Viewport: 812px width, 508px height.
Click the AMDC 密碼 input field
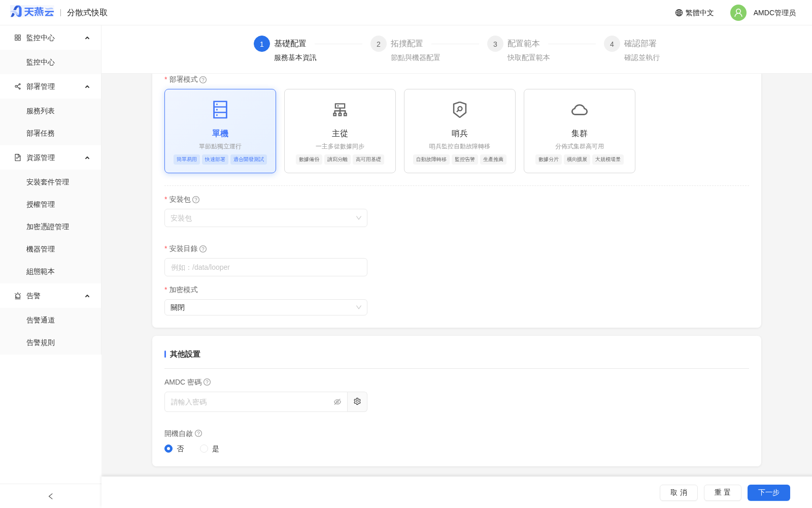pyautogui.click(x=256, y=402)
